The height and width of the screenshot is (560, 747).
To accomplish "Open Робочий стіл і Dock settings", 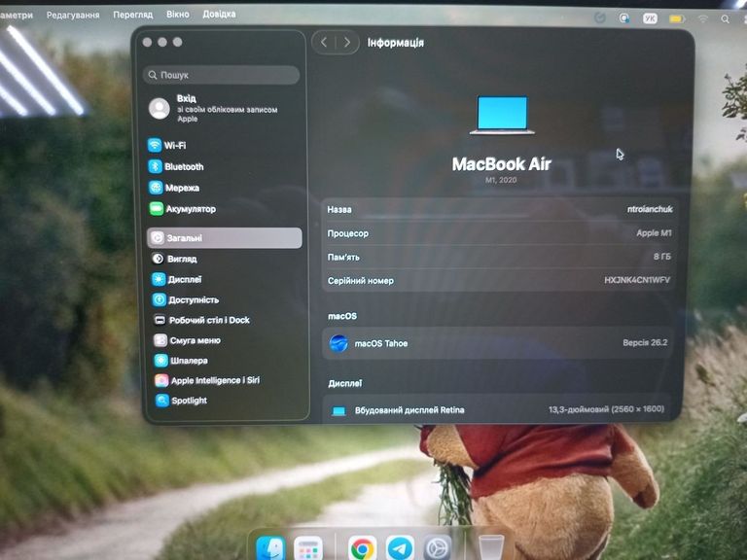I will pos(201,320).
